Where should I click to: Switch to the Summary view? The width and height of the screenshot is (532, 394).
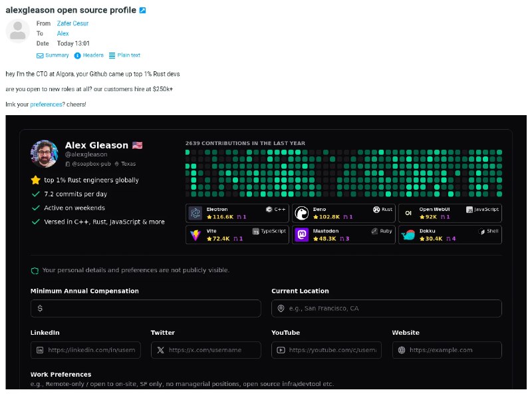coord(53,55)
